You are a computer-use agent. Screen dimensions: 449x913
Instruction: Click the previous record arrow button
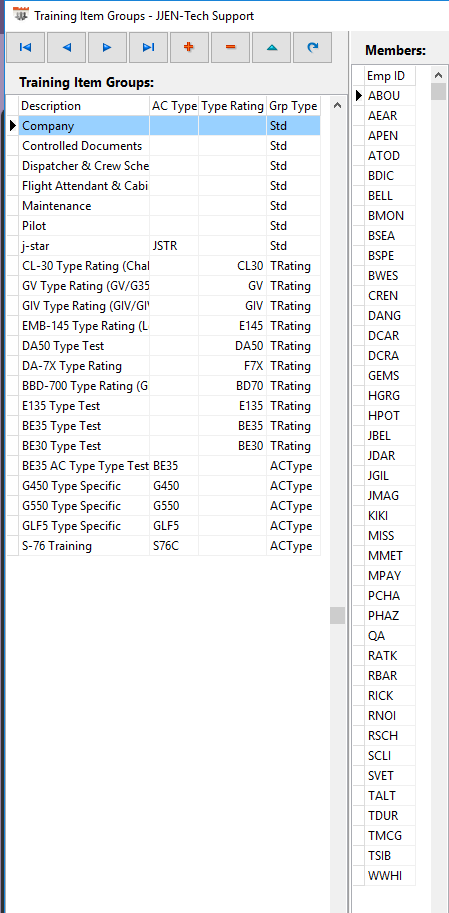66,48
